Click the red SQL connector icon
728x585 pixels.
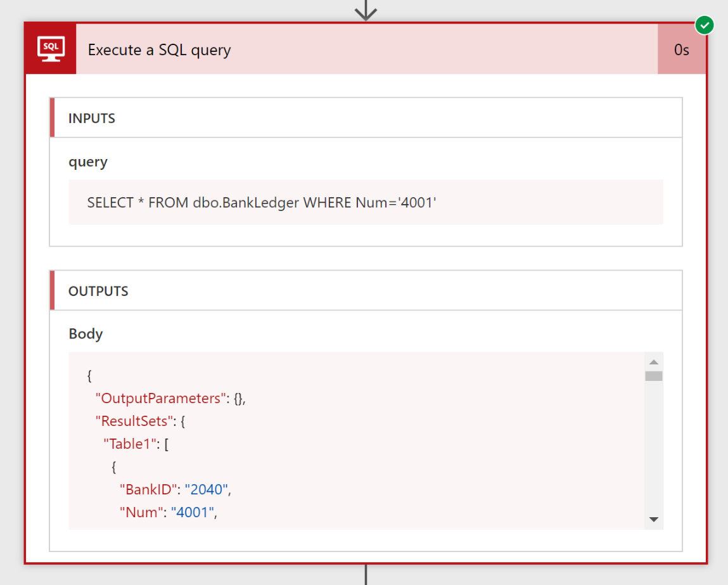point(50,49)
